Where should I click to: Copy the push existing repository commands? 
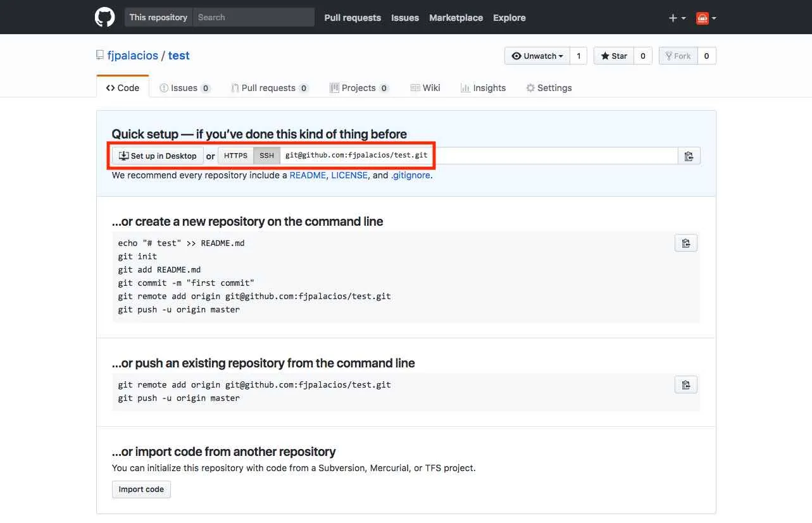(x=686, y=385)
